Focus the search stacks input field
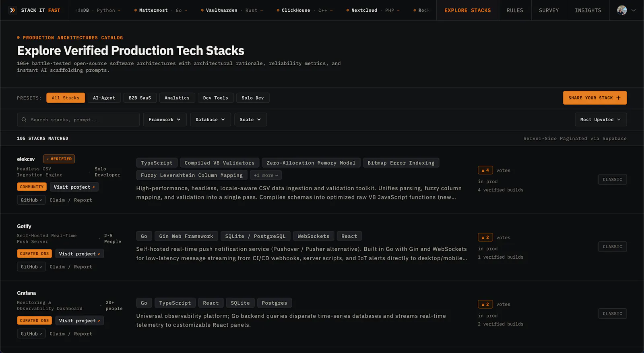The height and width of the screenshot is (353, 644). [x=78, y=120]
